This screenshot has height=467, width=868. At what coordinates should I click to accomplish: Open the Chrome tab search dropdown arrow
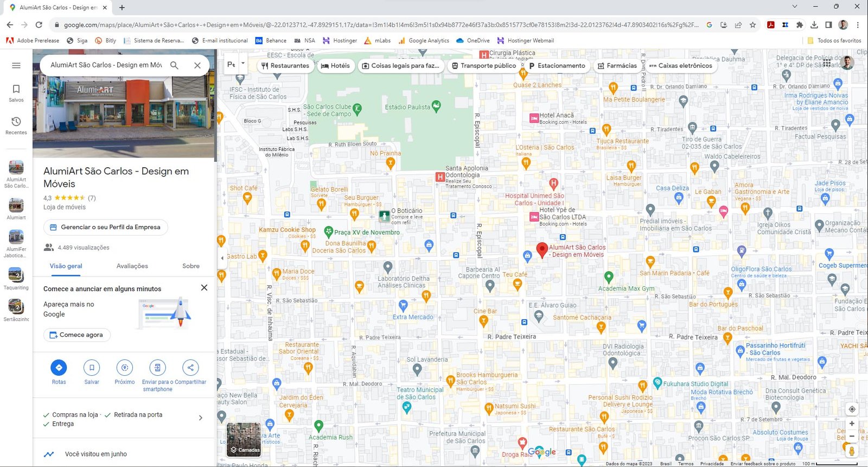794,7
